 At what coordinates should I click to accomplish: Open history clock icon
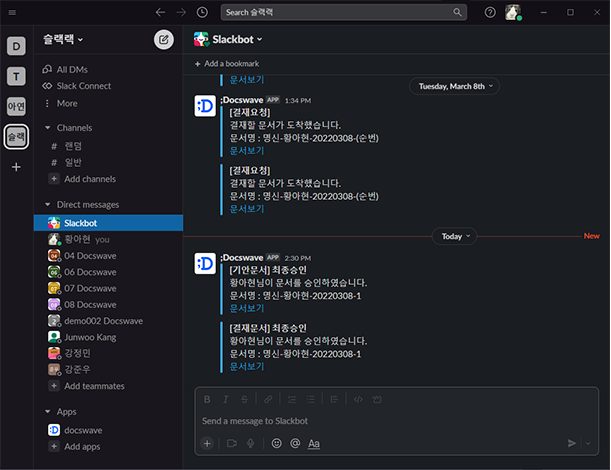point(202,12)
